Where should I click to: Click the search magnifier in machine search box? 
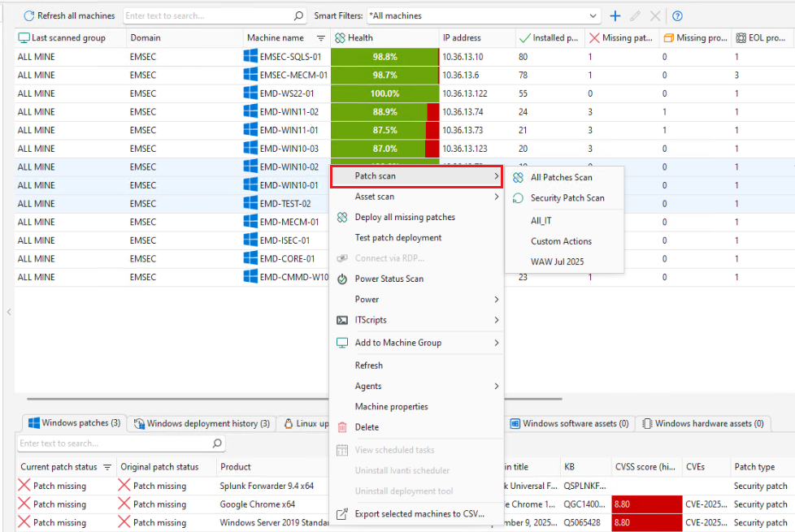tap(298, 15)
